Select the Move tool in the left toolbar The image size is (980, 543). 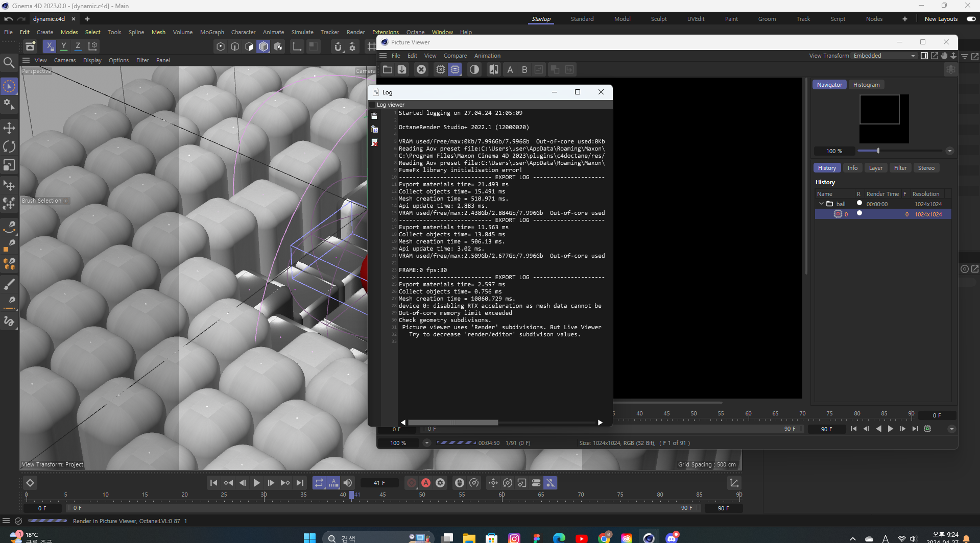[x=9, y=128]
